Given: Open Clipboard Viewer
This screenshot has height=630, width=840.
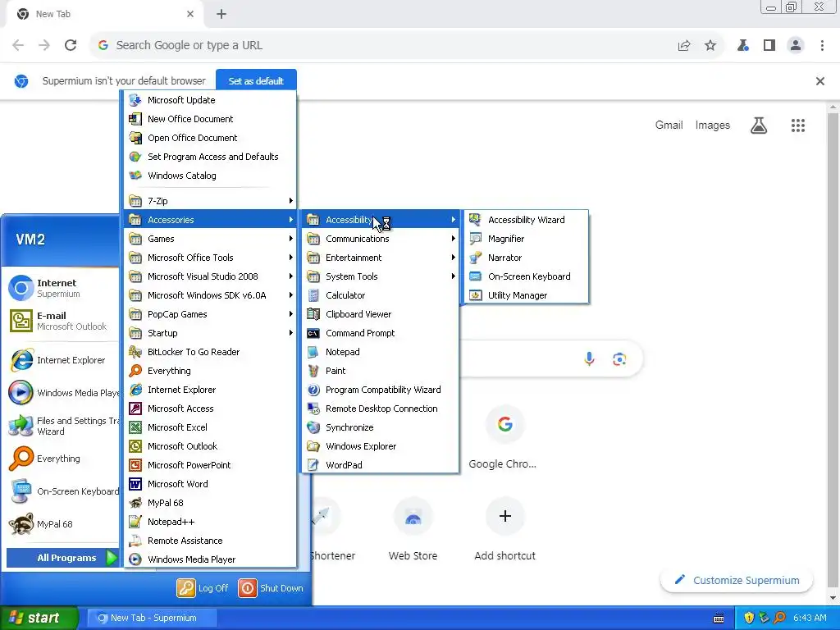Looking at the screenshot, I should pyautogui.click(x=381, y=314).
